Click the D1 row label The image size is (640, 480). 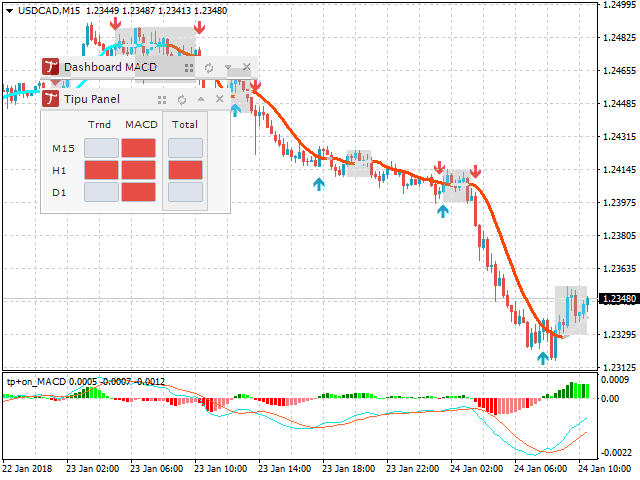59,193
